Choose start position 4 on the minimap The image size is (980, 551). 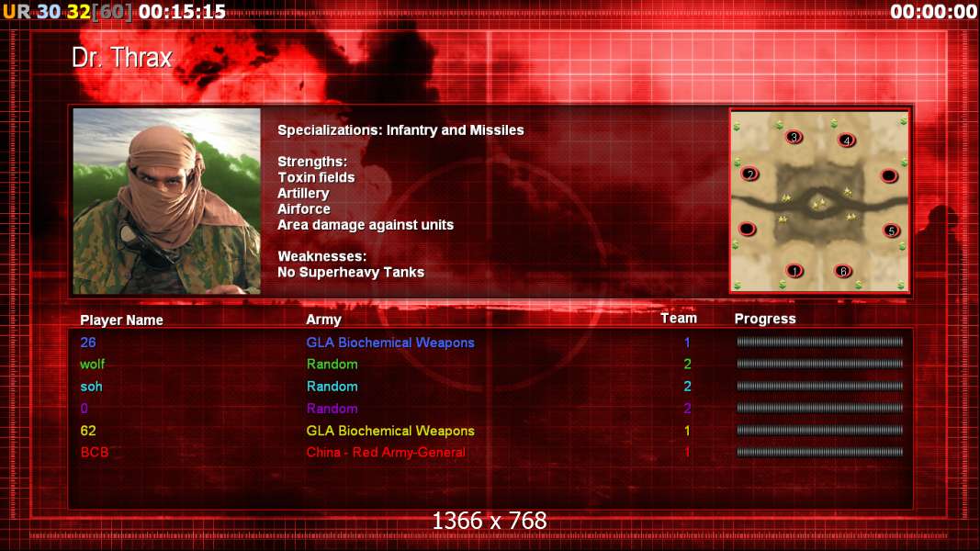[846, 140]
